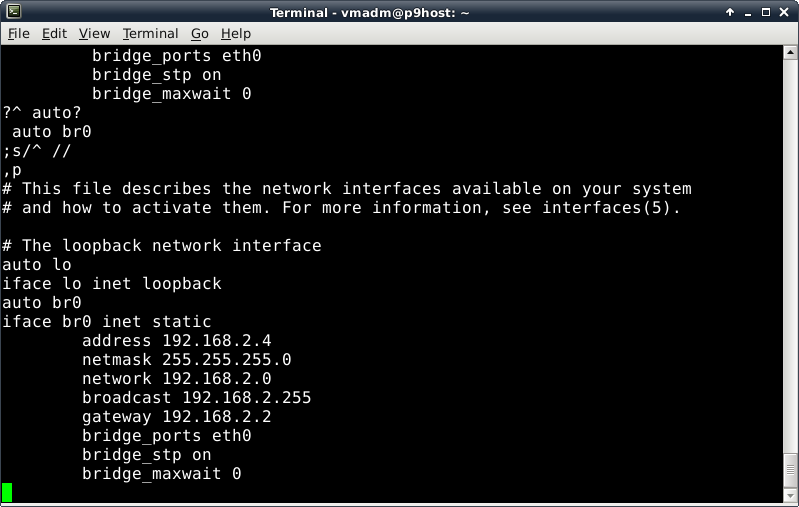This screenshot has height=507, width=799.
Task: Expand the View menu
Action: tap(94, 33)
